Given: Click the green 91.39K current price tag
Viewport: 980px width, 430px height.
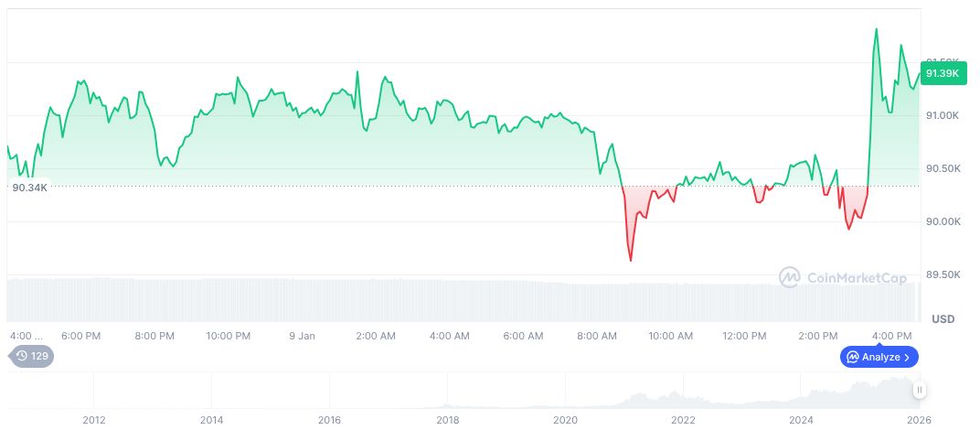Looking at the screenshot, I should [x=942, y=73].
